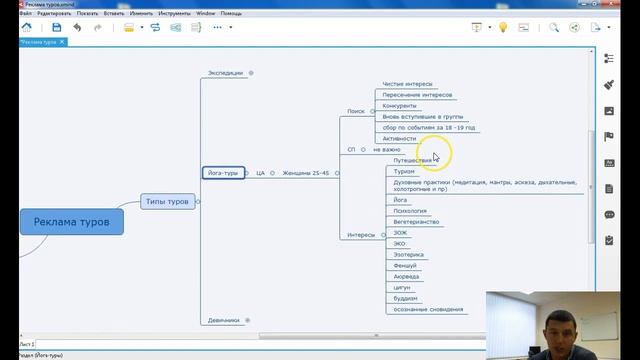
Task: Open the Outline side panel
Action: [x=609, y=58]
